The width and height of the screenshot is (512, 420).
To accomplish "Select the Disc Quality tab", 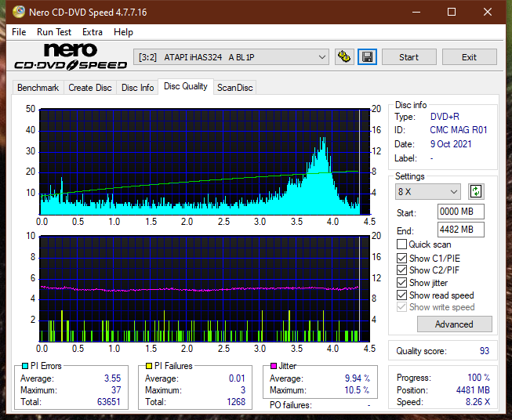I will coord(186,86).
